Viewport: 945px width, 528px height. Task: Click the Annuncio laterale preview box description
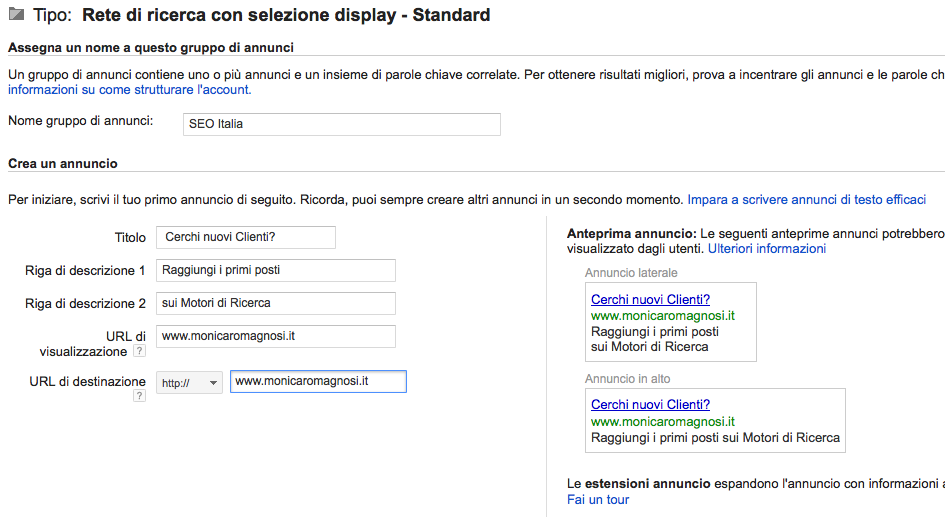pyautogui.click(x=655, y=339)
